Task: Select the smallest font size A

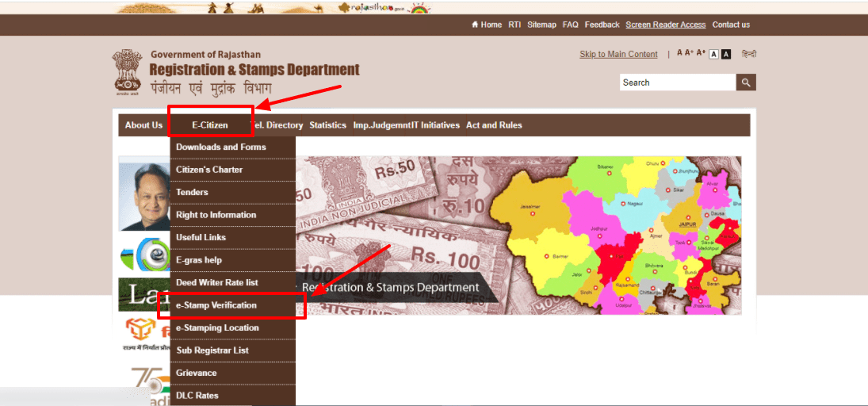Action: click(x=680, y=53)
